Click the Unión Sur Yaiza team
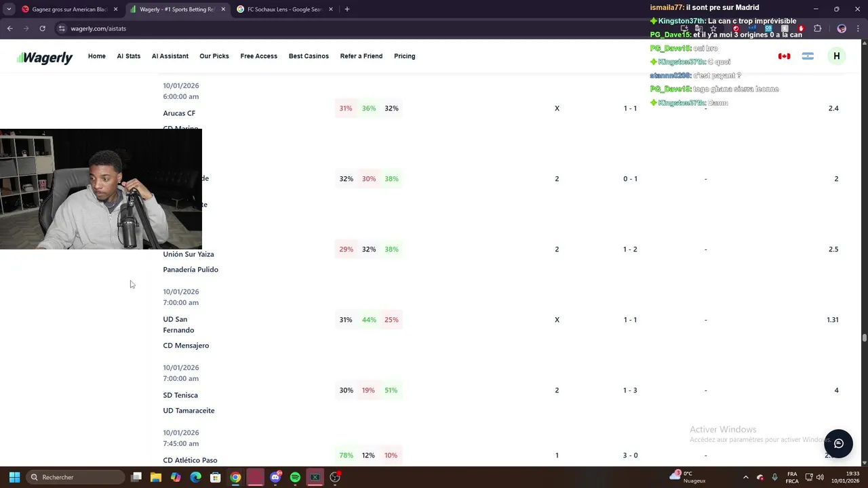 click(188, 254)
